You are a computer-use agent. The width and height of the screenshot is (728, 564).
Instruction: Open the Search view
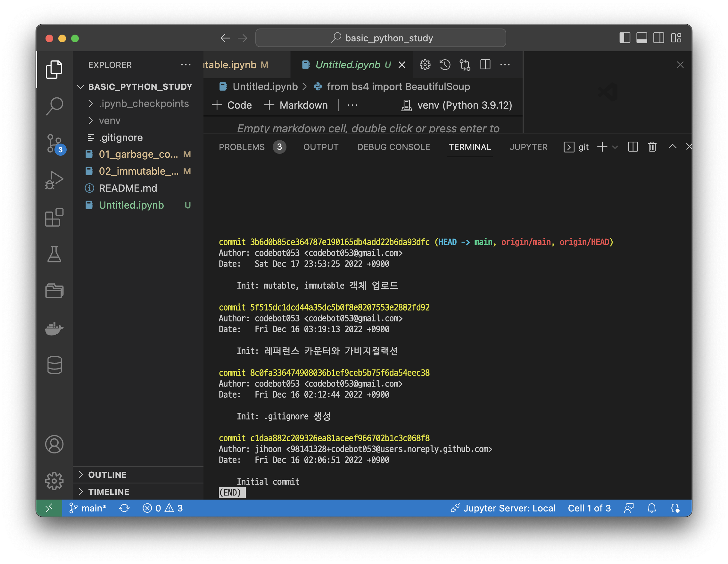54,106
